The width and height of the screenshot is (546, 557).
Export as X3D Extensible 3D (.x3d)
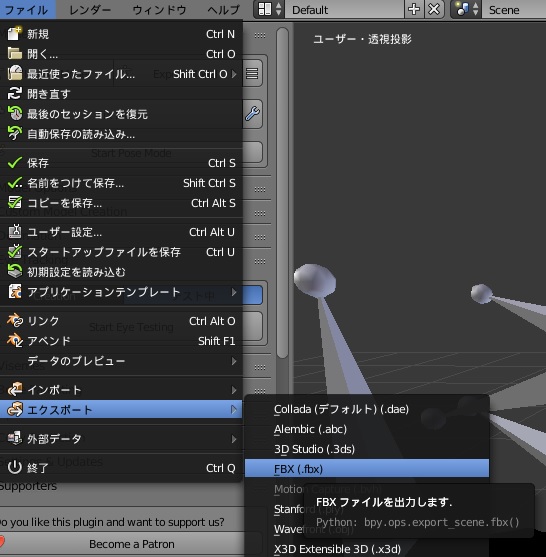pyautogui.click(x=367, y=549)
